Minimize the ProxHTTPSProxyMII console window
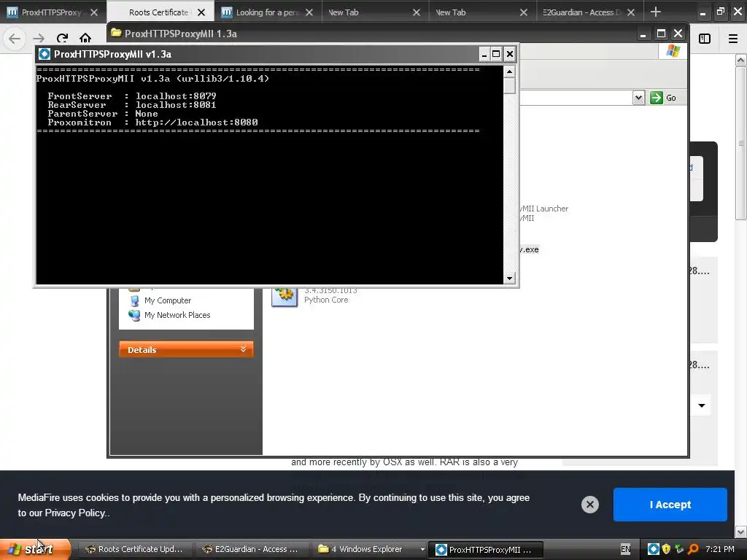Screen dimensions: 747x560 point(484,54)
